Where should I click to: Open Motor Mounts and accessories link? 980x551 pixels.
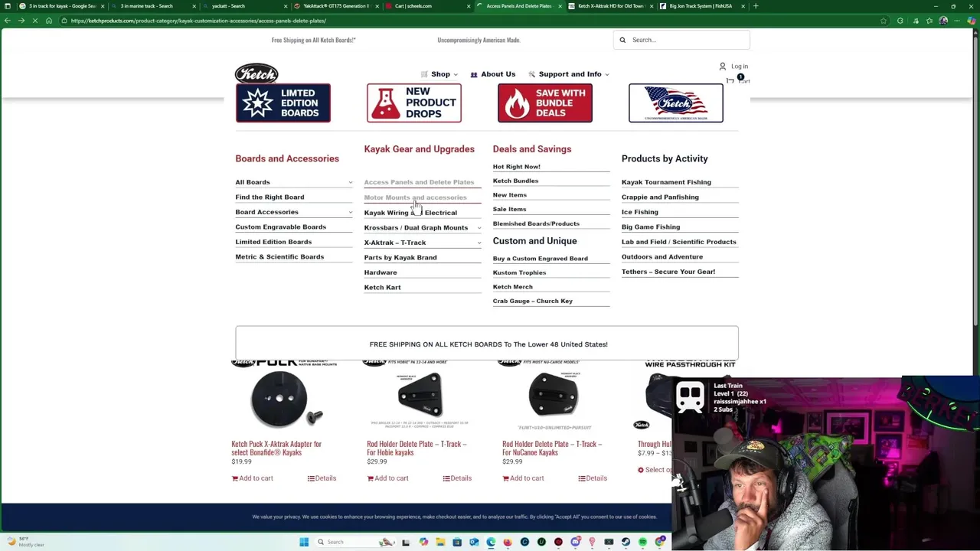coord(415,197)
